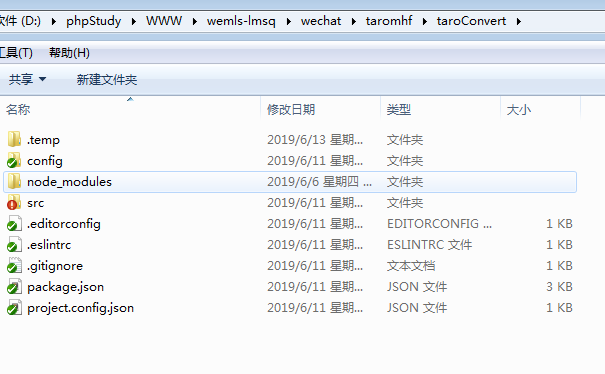The width and height of the screenshot is (605, 374).
Task: Select the .eslintrc file name
Action: (x=49, y=245)
